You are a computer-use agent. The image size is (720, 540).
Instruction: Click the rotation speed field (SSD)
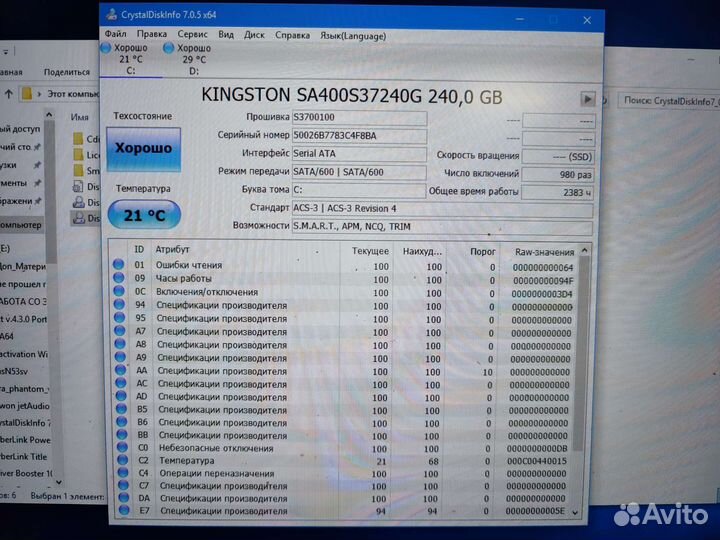click(x=558, y=157)
